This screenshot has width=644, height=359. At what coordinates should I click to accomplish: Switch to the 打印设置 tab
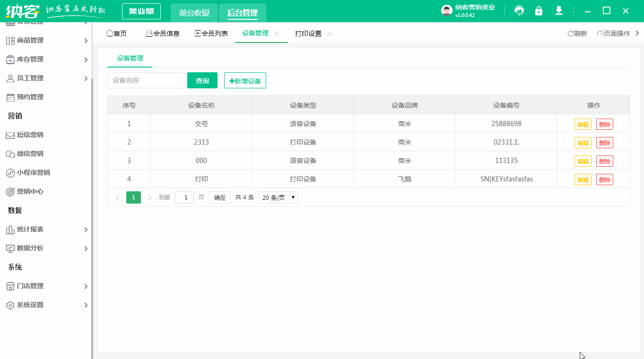pyautogui.click(x=308, y=34)
